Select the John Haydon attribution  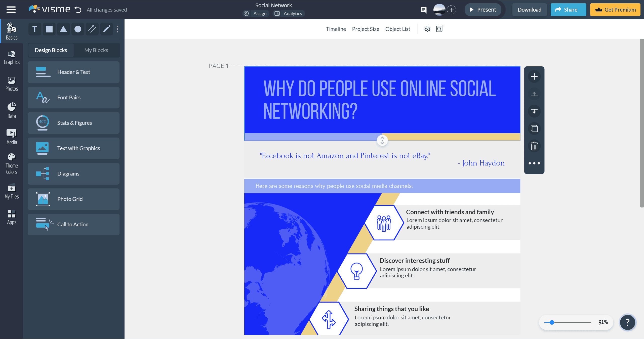pyautogui.click(x=481, y=163)
